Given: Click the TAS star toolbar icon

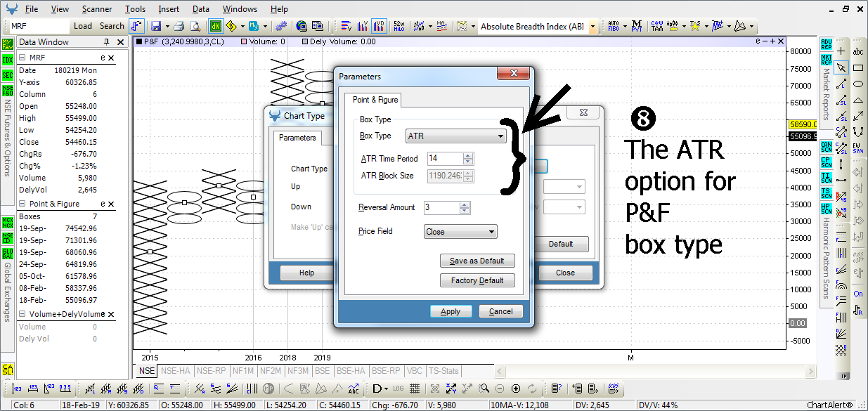Looking at the screenshot, I should point(694,26).
